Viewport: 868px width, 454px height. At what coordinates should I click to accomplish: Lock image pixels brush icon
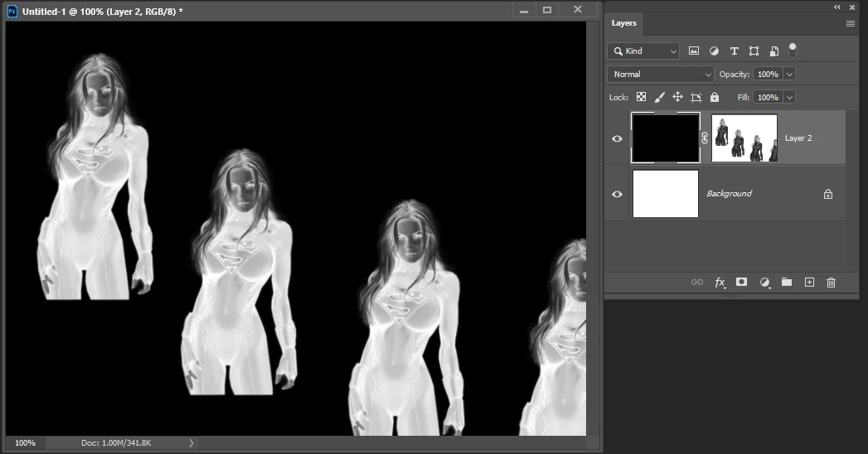click(659, 97)
